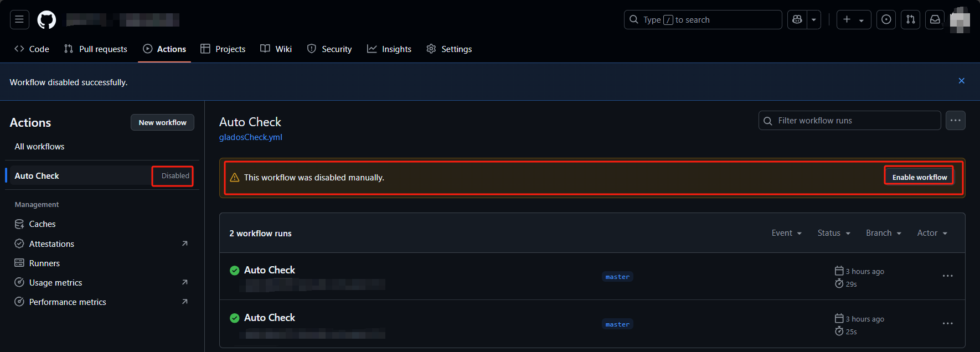Open the hamburger navigation menu
Viewport: 980px width, 352px height.
[19, 20]
